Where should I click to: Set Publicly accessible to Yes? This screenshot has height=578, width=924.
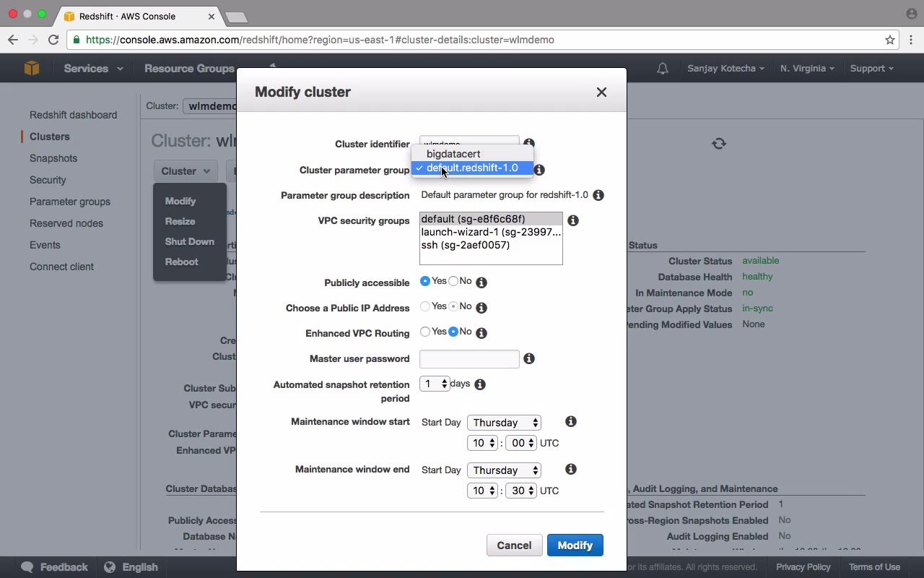click(x=425, y=281)
